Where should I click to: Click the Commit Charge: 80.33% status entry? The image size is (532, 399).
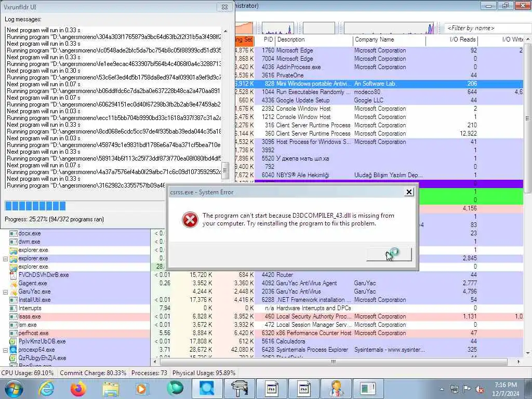click(x=93, y=373)
